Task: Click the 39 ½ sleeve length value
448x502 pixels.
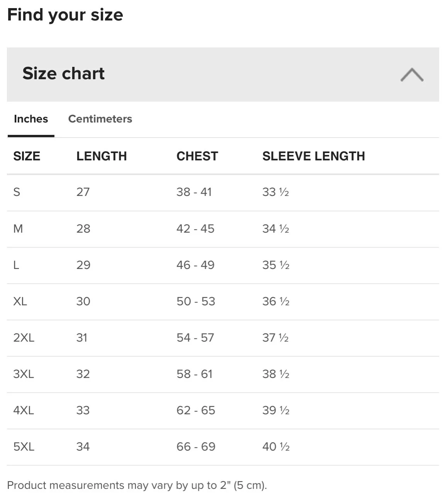Action: (276, 410)
